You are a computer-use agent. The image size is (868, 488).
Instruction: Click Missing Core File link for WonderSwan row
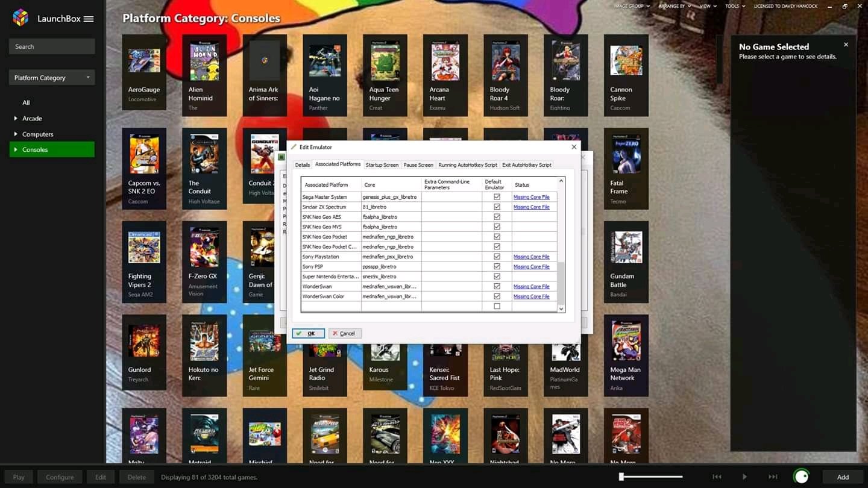click(x=531, y=286)
